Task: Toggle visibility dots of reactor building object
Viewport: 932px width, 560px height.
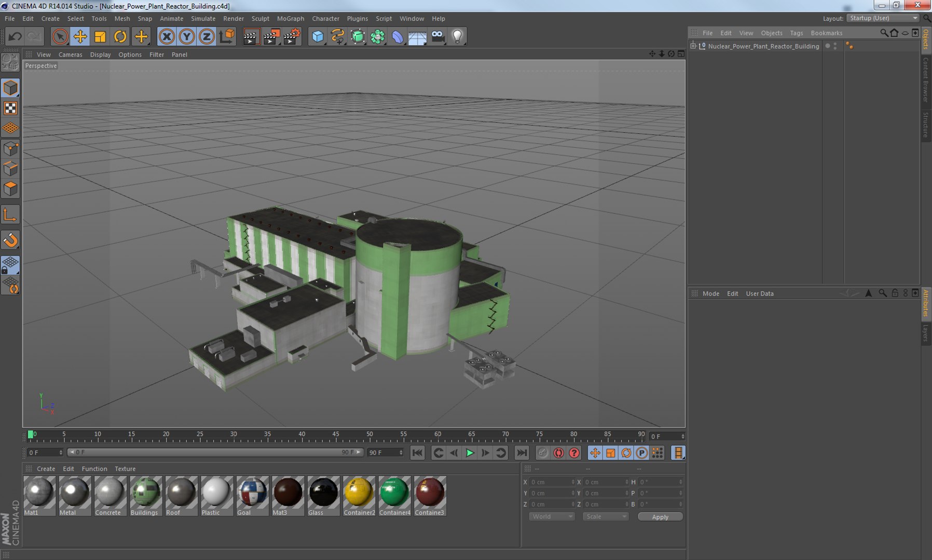Action: point(834,46)
